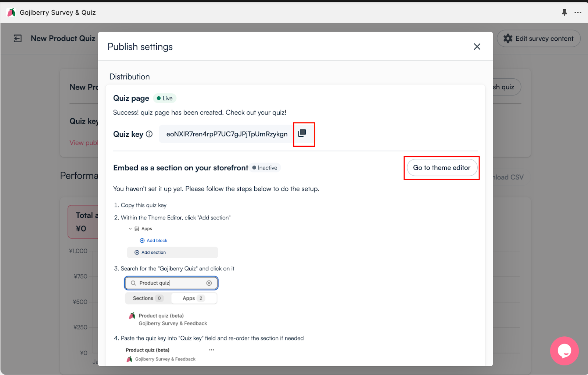Open the three-dot menu in top bar
Screen dimensions: 588x375
click(578, 12)
